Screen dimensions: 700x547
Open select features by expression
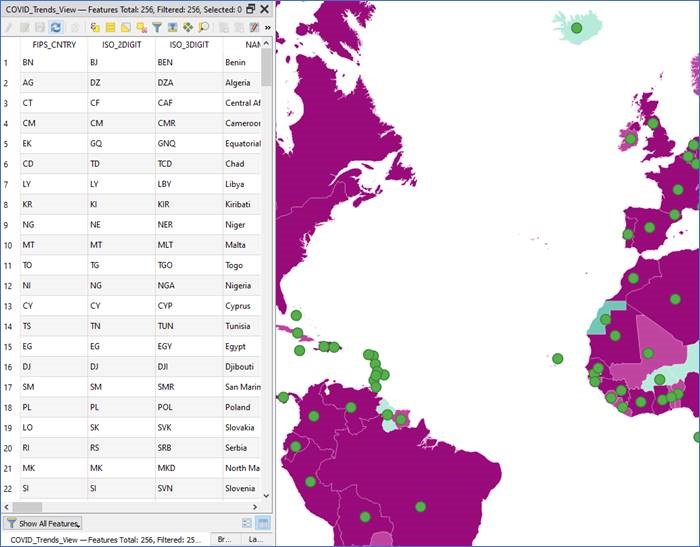tap(95, 28)
